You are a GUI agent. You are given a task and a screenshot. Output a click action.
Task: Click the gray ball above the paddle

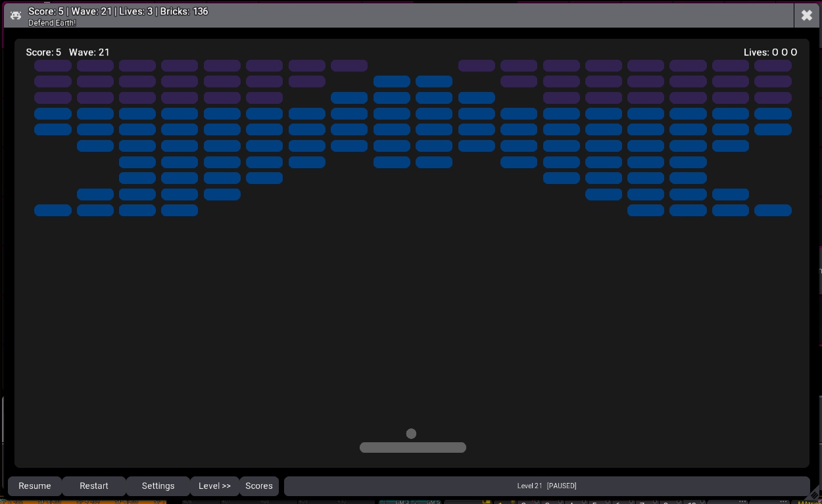(411, 434)
